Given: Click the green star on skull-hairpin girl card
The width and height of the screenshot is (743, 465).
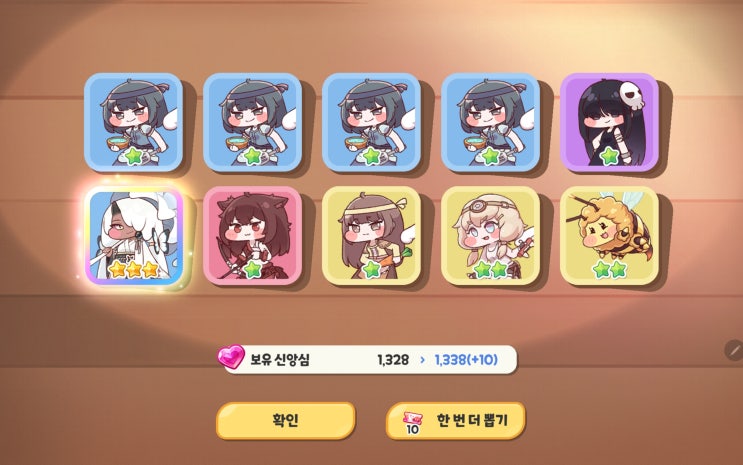Looking at the screenshot, I should [610, 155].
